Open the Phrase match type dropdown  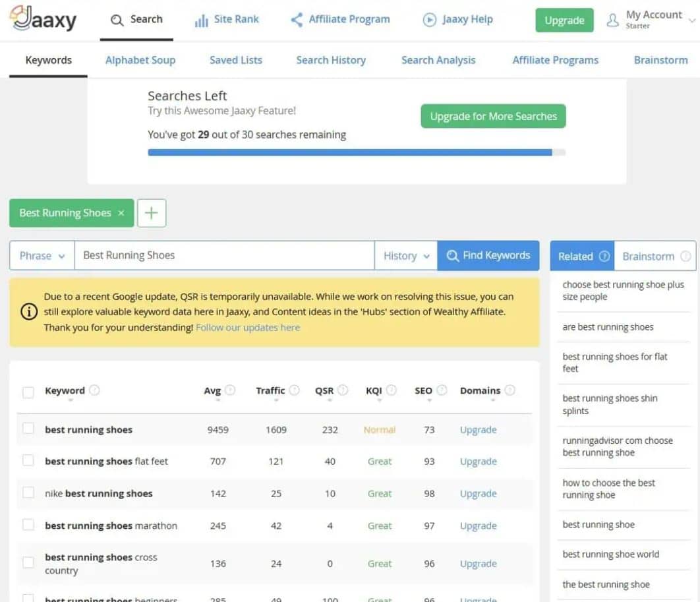pos(42,255)
